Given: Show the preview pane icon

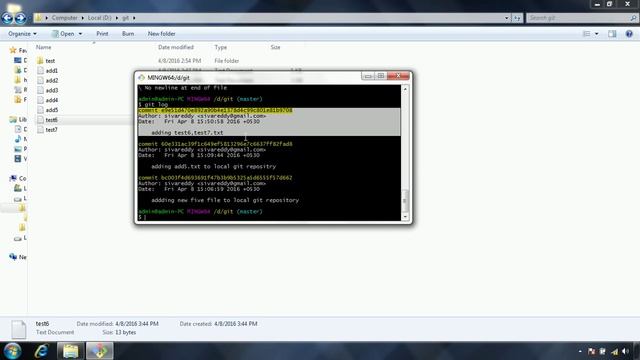Looking at the screenshot, I should (x=612, y=34).
